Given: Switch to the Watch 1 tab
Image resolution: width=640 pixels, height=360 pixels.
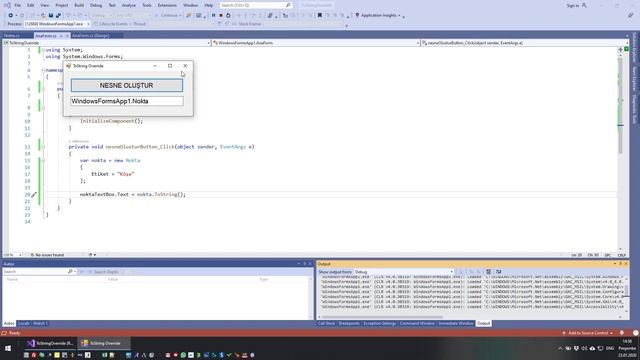Looking at the screenshot, I should [x=40, y=323].
